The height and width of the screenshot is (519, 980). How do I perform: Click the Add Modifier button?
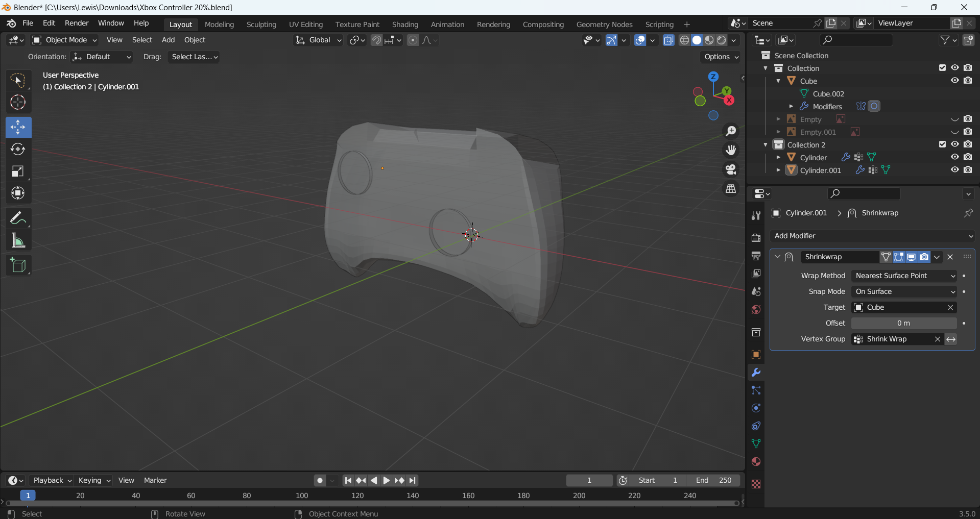(x=872, y=236)
